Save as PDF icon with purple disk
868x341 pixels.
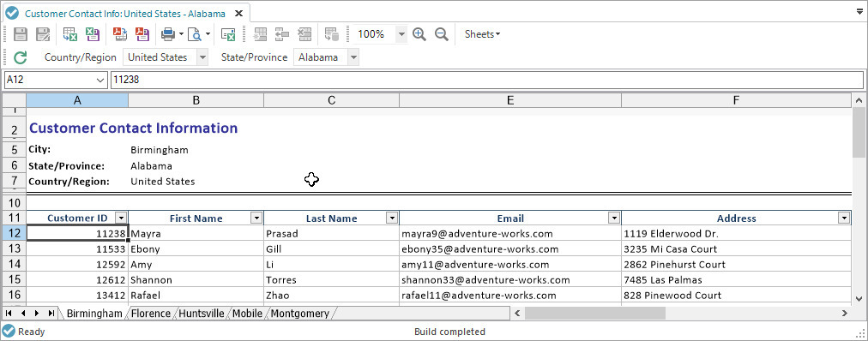click(142, 34)
